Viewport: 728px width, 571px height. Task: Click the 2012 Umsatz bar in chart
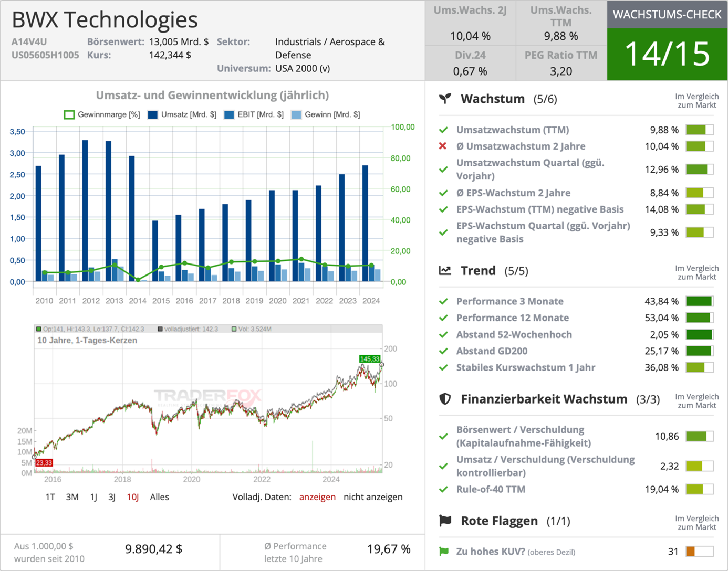tap(85, 210)
